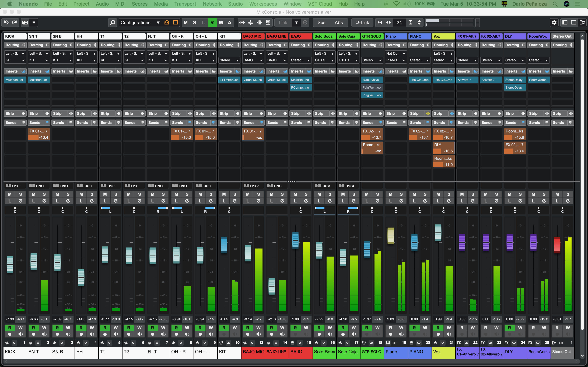Click the Sus link mode button
The width and height of the screenshot is (588, 367).
pos(321,23)
